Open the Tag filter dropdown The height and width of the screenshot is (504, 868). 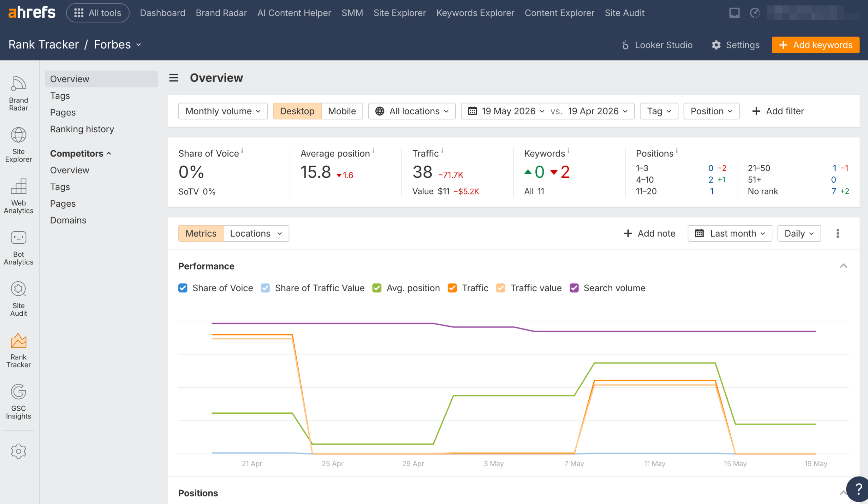659,111
